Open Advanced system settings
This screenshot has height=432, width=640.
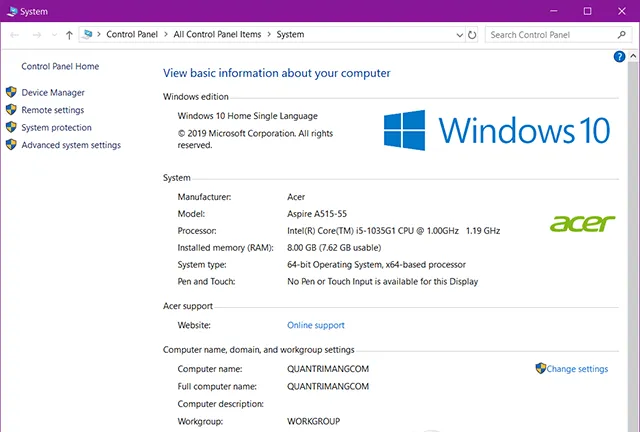pyautogui.click(x=70, y=145)
